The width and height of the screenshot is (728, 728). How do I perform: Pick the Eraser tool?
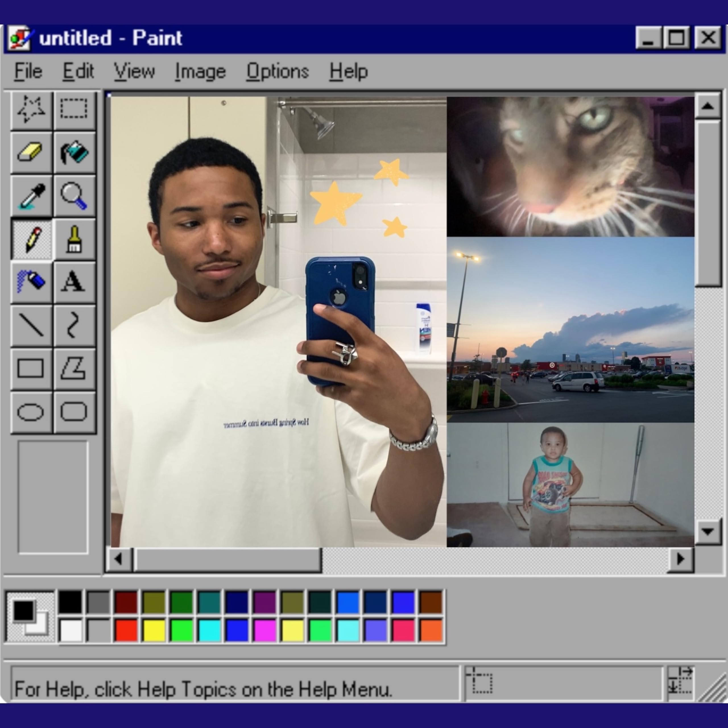click(31, 153)
